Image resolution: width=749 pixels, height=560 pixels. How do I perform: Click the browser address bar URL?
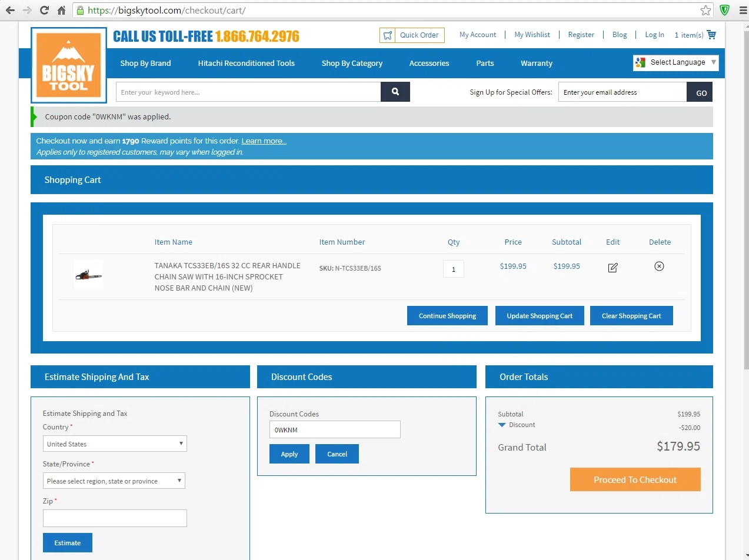click(x=167, y=11)
